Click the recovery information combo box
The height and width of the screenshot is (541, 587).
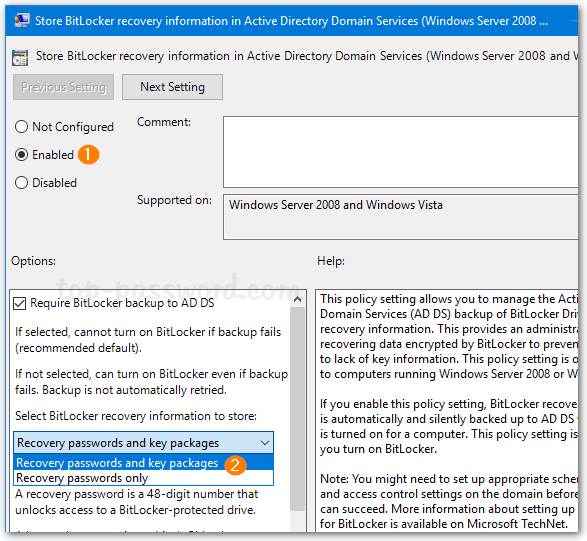coord(143,443)
